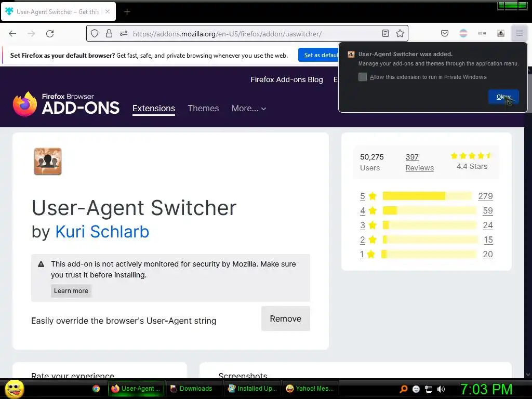The height and width of the screenshot is (399, 532).
Task: Click the page vertical scrollbar
Action: (x=528, y=222)
